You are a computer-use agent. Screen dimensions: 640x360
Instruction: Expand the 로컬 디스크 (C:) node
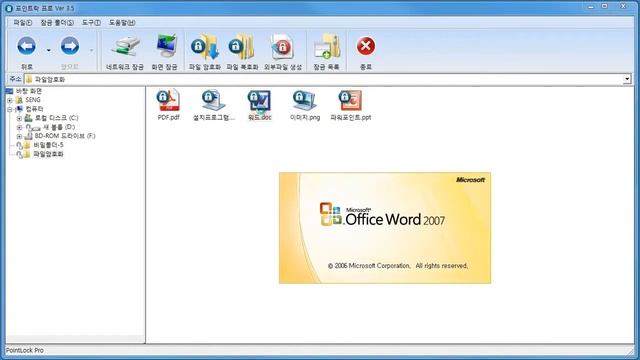tap(19, 118)
